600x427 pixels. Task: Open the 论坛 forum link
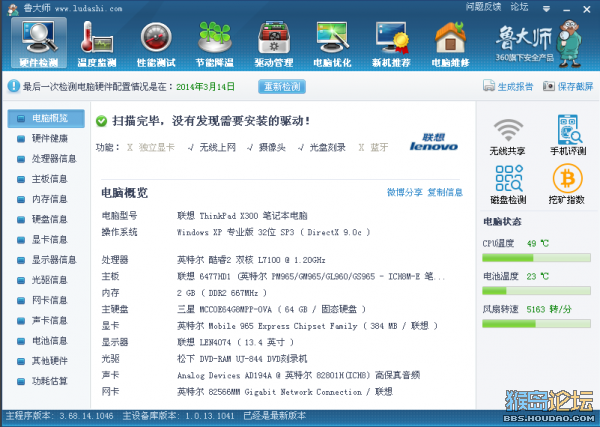pyautogui.click(x=519, y=7)
